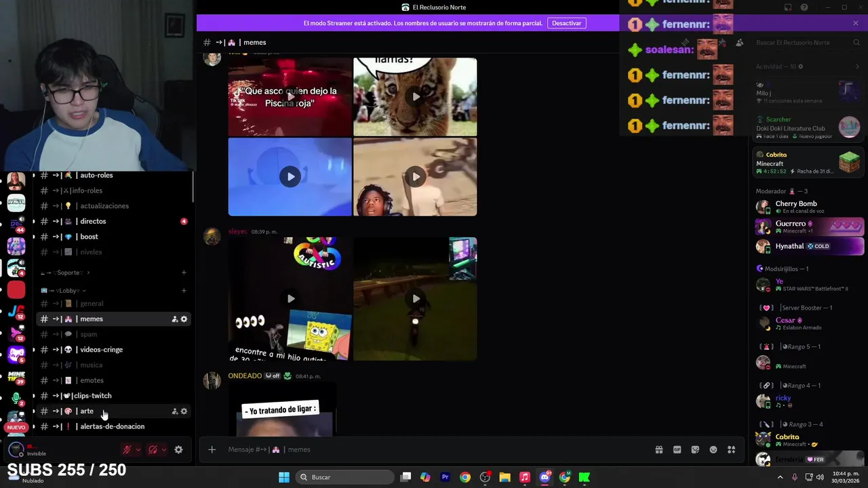The width and height of the screenshot is (868, 488).
Task: Show hidden system tray icons
Action: [x=780, y=477]
